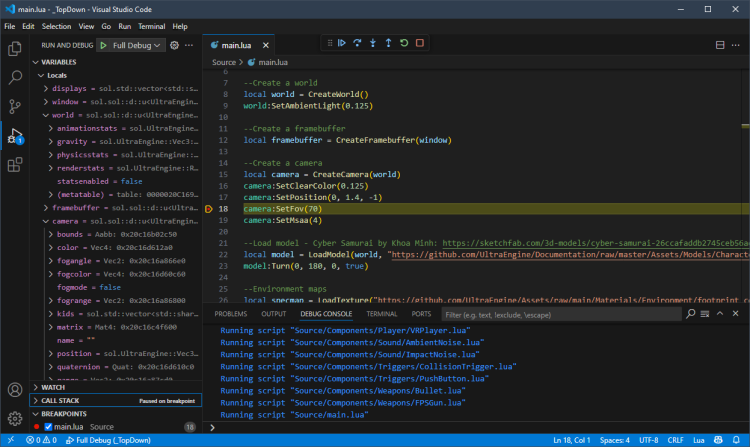Click the Step Out debug icon
The height and width of the screenshot is (447, 750).
click(388, 43)
